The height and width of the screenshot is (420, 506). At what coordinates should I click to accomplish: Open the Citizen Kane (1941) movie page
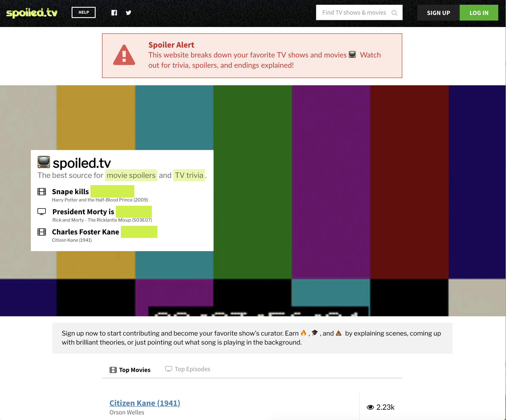point(145,403)
